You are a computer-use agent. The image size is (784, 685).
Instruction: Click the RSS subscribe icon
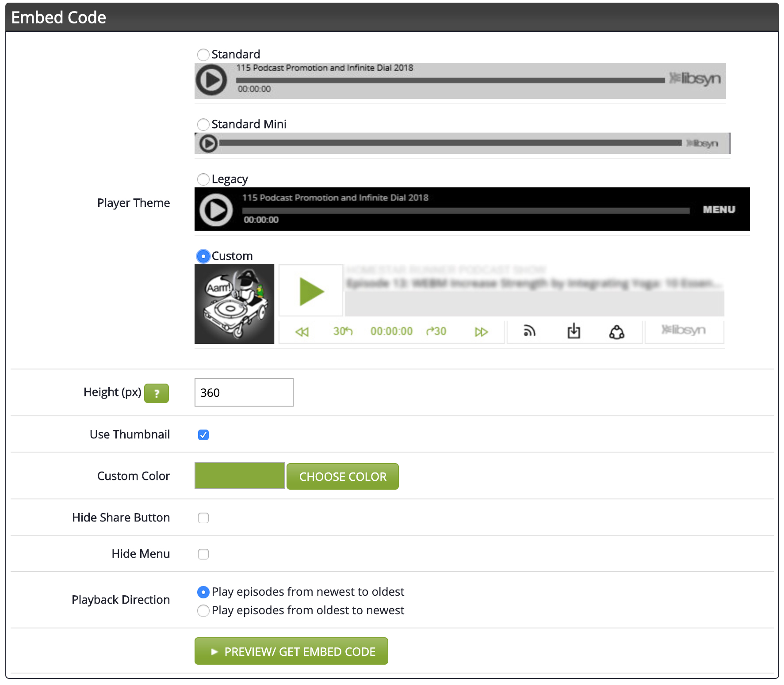click(x=529, y=331)
